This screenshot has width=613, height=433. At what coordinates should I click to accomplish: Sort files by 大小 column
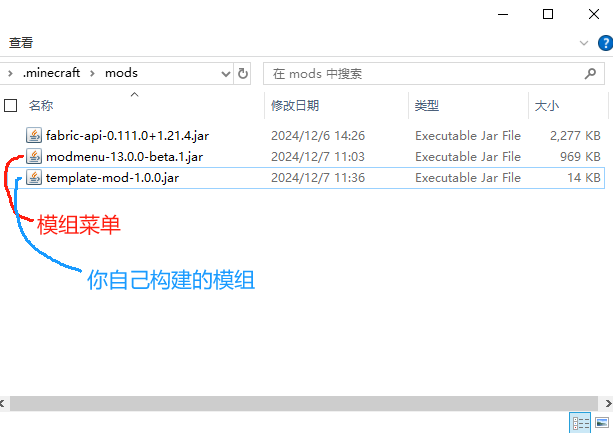[547, 106]
